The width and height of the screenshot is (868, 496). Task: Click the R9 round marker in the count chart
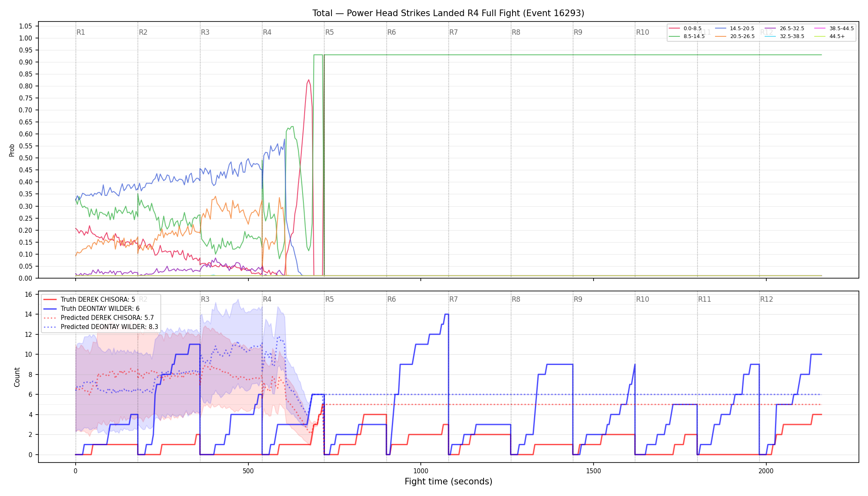[578, 299]
